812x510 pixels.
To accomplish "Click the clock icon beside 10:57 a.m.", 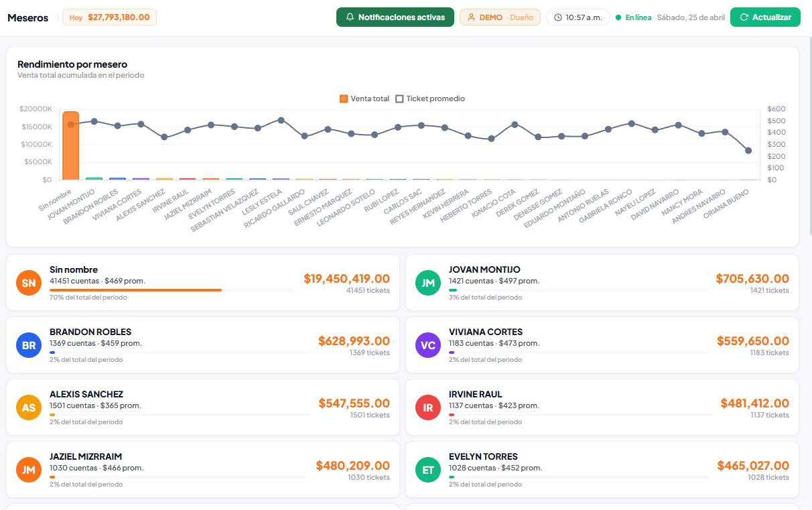I will pos(557,17).
